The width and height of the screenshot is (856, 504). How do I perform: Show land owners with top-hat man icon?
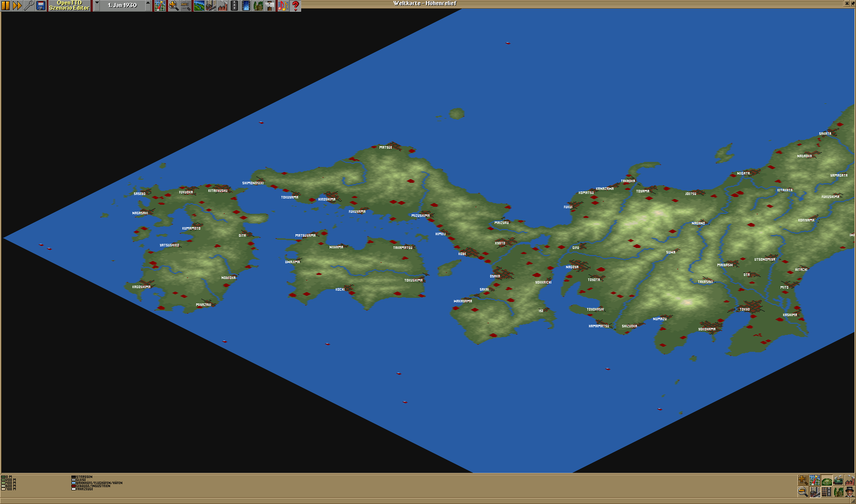click(849, 492)
